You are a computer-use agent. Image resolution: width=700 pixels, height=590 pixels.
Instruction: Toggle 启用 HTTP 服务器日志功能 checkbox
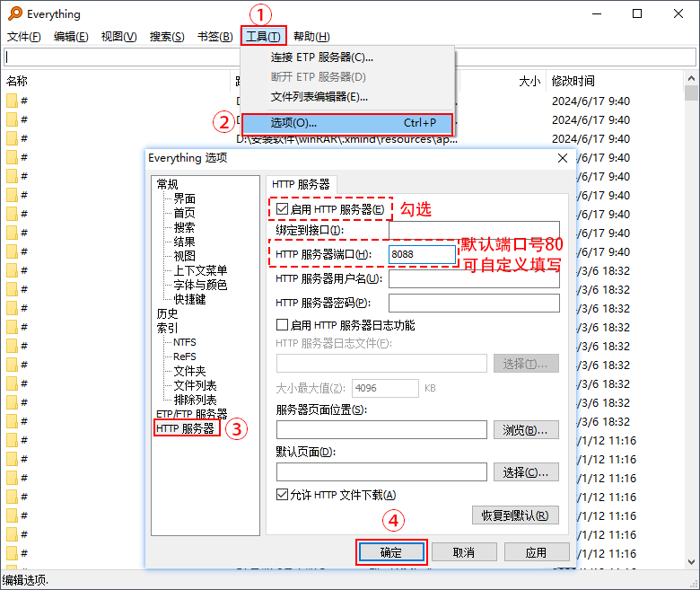pyautogui.click(x=282, y=325)
